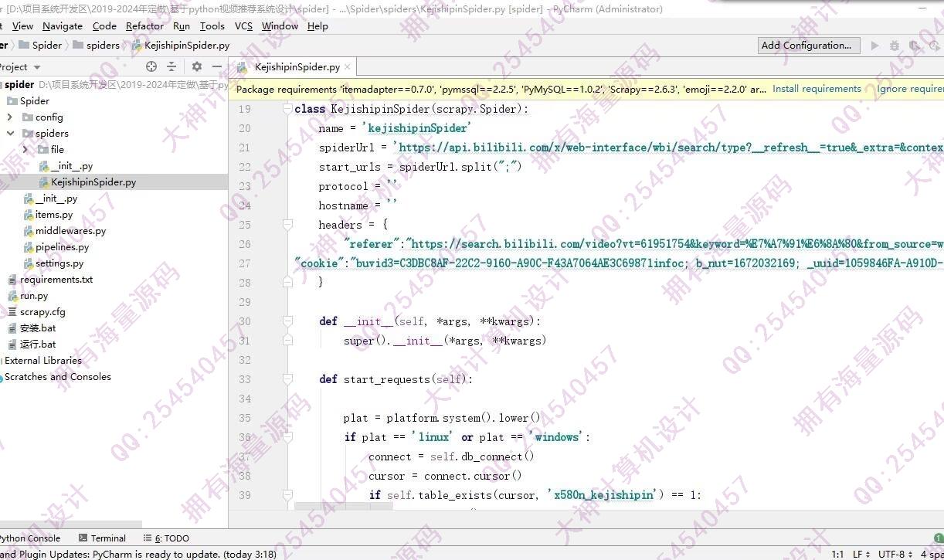The image size is (944, 560).
Task: Place cursor on 'kejishipinSpider' name string
Action: (x=416, y=128)
